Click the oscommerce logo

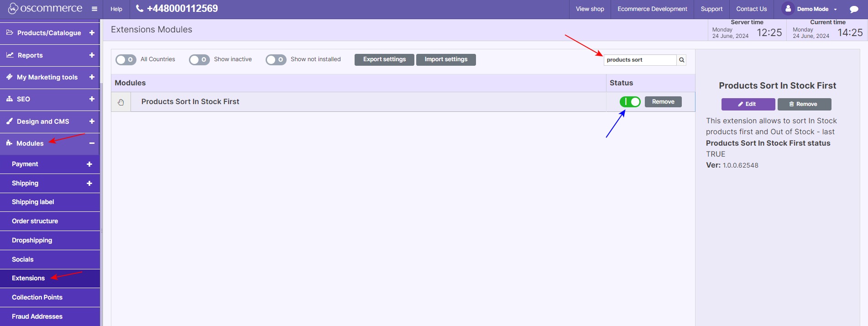(x=45, y=9)
